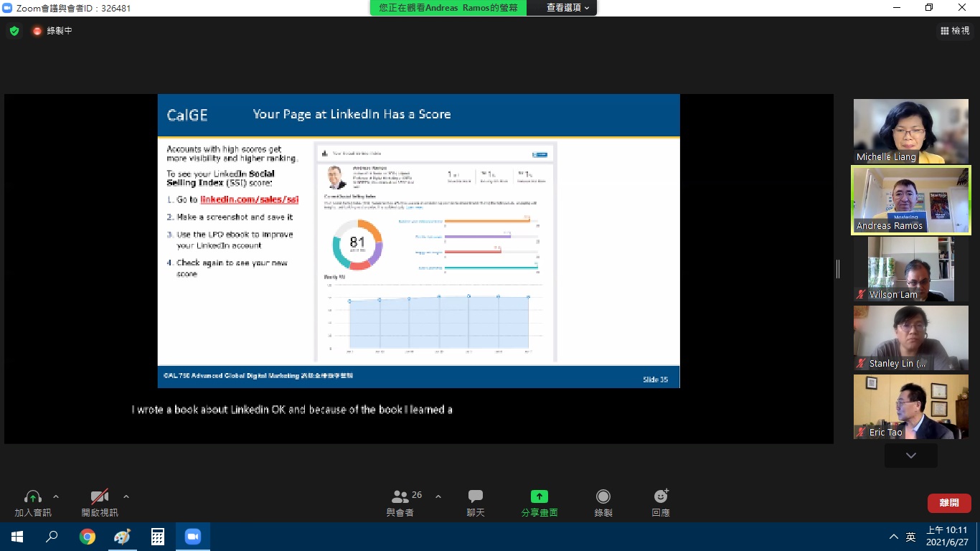980x551 pixels.
Task: Open the Participants panel icon
Action: click(400, 497)
